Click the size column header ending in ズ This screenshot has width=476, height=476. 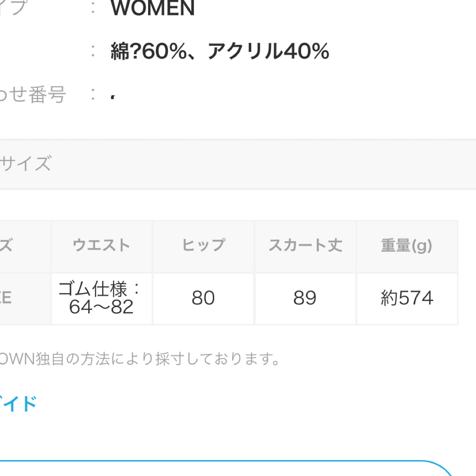[6, 245]
